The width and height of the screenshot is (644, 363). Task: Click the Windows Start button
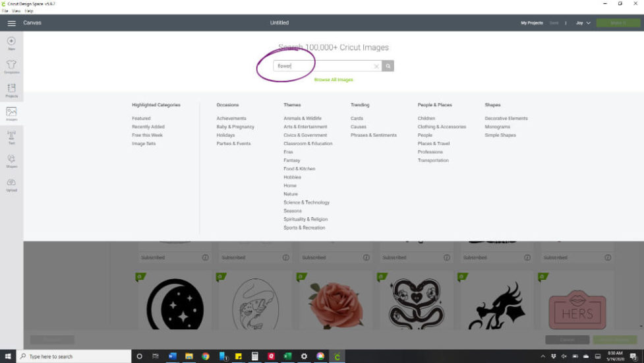[x=8, y=356]
